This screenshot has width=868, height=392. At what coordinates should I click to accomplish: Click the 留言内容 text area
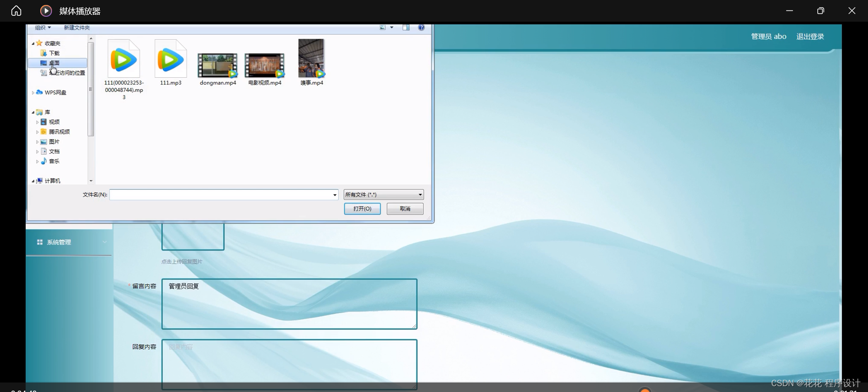289,304
